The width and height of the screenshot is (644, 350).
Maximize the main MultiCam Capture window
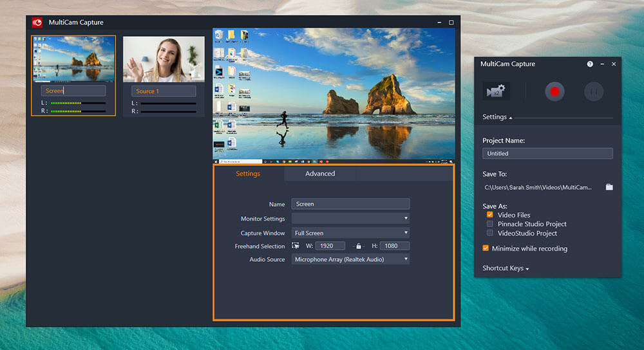tap(451, 23)
